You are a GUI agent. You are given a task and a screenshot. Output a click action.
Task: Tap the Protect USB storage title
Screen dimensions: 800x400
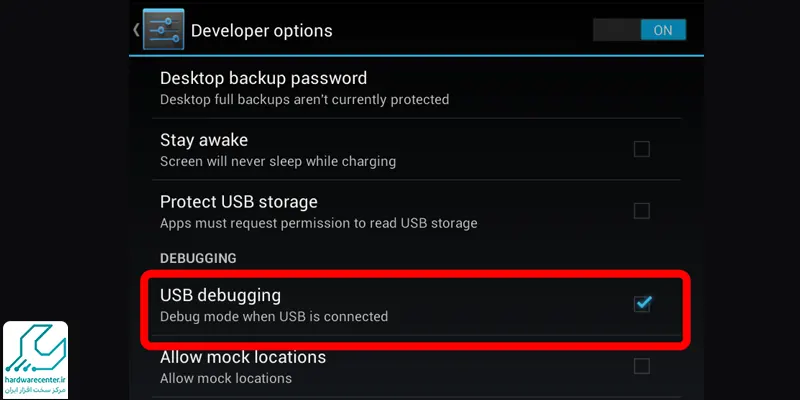click(239, 202)
